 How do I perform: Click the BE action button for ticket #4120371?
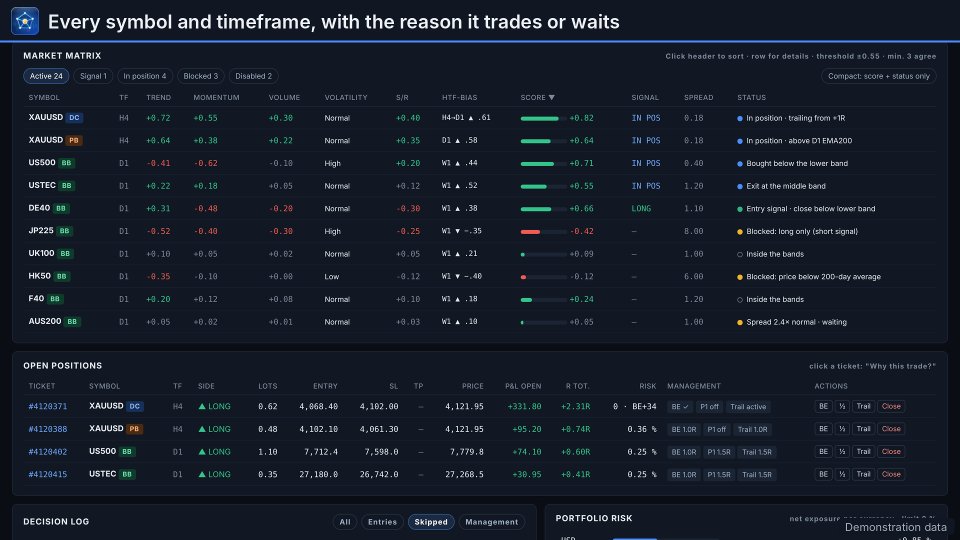pos(823,407)
